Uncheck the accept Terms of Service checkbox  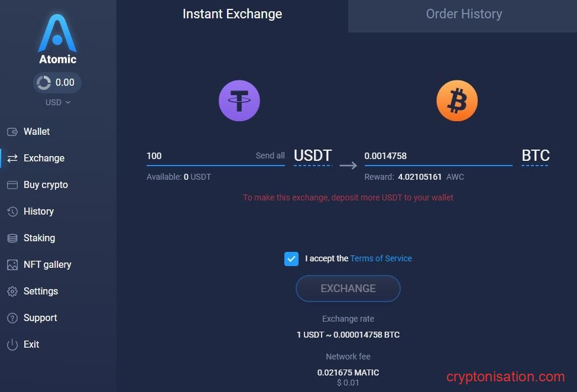[x=291, y=258]
